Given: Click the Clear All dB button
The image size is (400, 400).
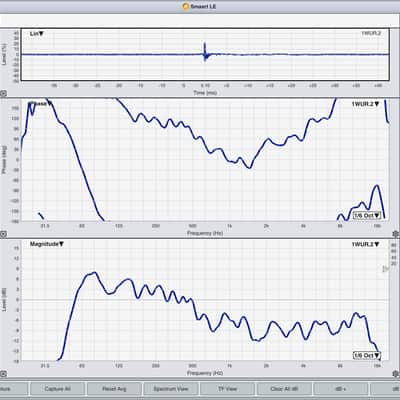Looking at the screenshot, I should (x=284, y=389).
